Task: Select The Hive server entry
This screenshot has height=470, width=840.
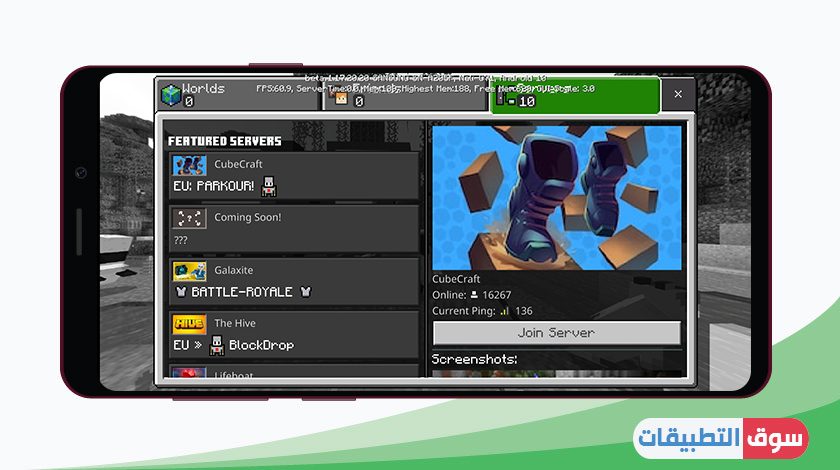Action: tap(294, 335)
